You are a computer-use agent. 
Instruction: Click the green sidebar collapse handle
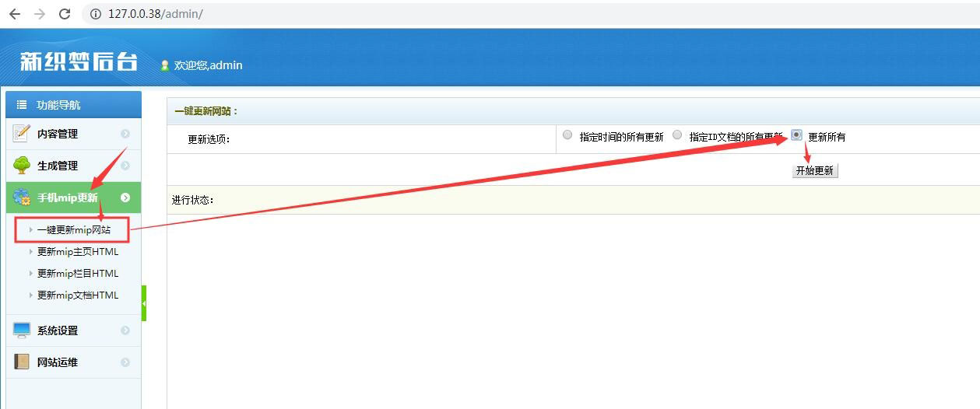point(144,303)
